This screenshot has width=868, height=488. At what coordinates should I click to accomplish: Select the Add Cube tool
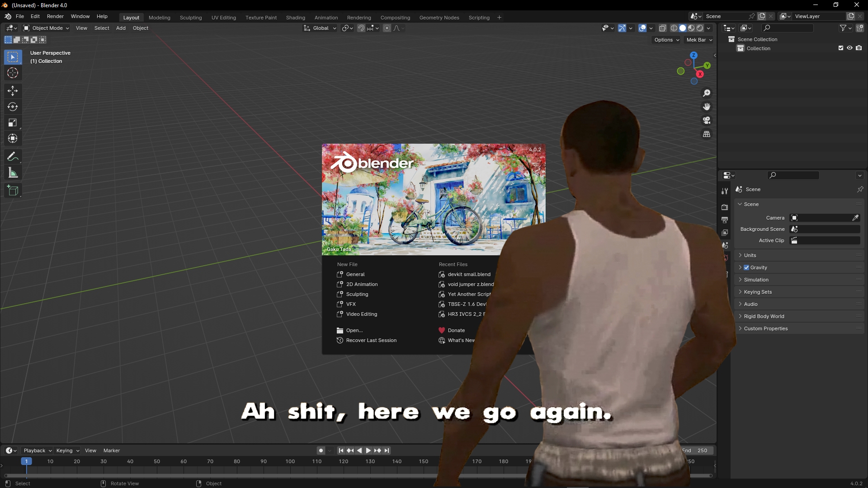coord(13,191)
